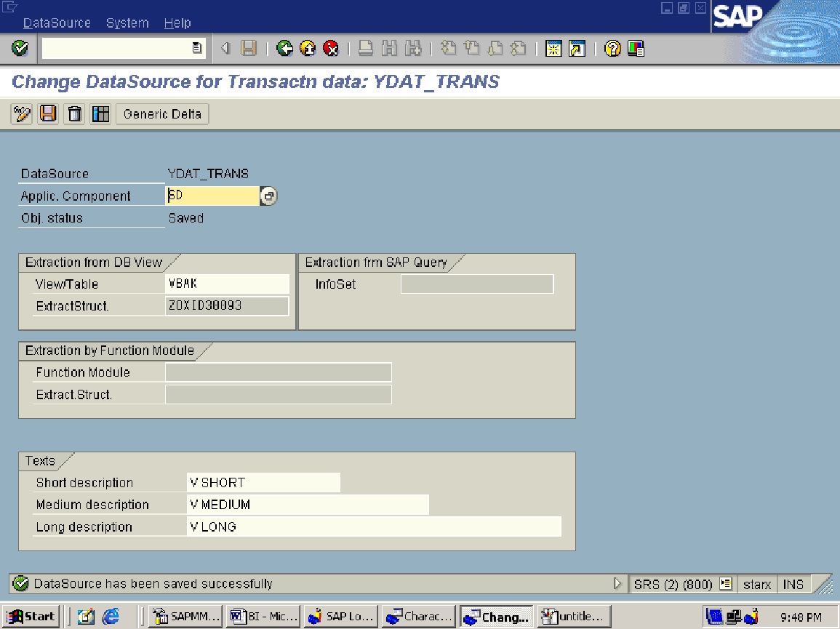840x629 pixels.
Task: Click the DataSource name YDAT_TRANS
Action: pos(208,174)
